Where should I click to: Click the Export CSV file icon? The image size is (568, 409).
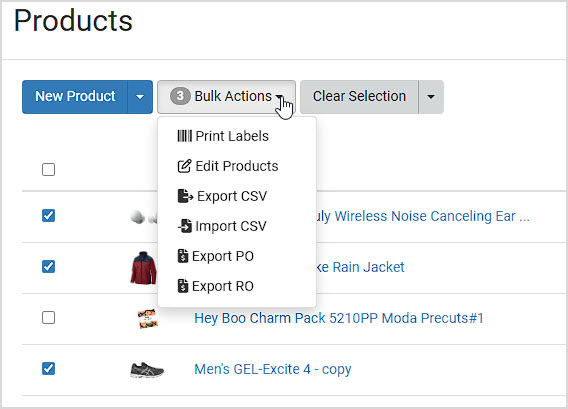coord(185,196)
